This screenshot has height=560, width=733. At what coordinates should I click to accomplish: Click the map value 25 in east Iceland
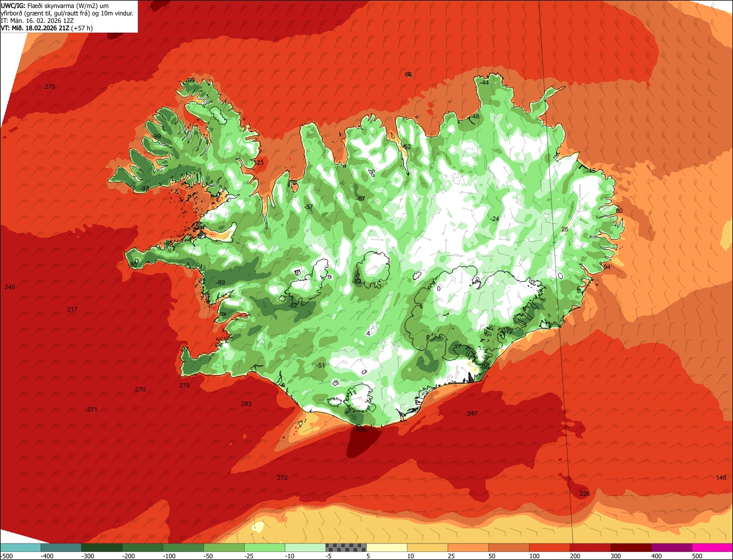tap(564, 229)
